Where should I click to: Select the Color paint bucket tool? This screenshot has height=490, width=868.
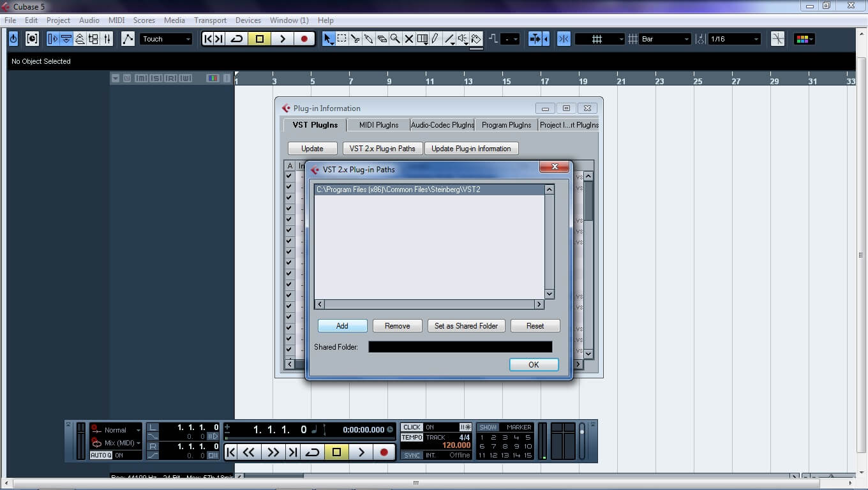point(476,39)
